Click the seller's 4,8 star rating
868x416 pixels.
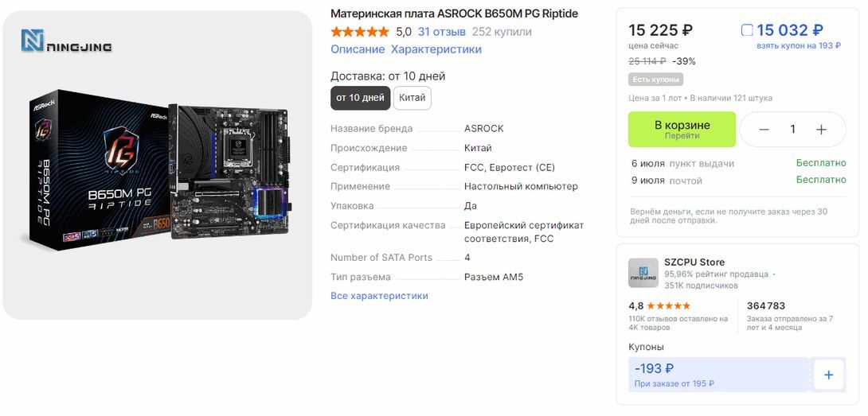pyautogui.click(x=659, y=305)
